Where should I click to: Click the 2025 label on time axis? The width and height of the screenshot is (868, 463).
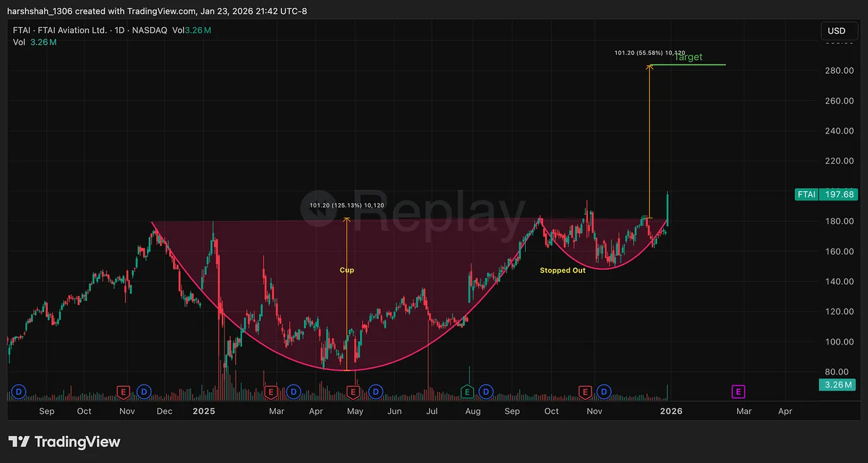click(203, 411)
